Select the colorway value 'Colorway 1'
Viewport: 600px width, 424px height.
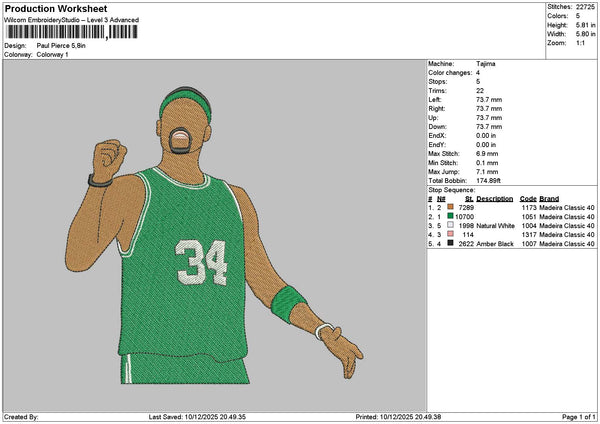[x=52, y=55]
